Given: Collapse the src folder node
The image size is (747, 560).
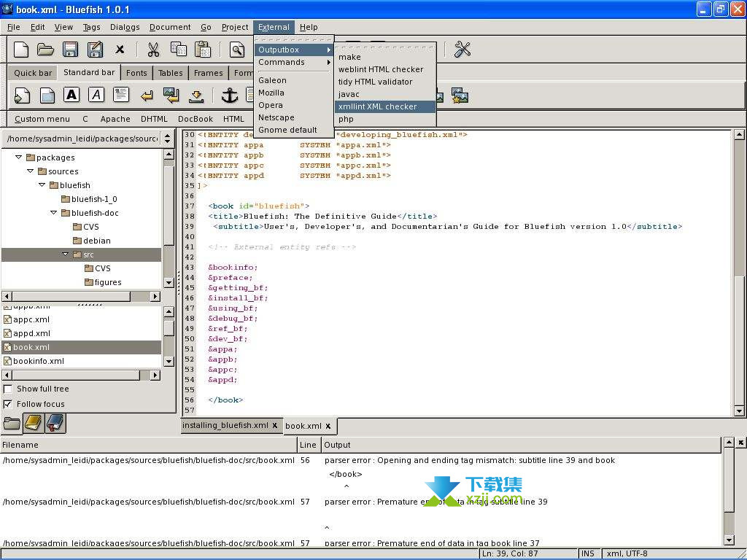Looking at the screenshot, I should (x=66, y=254).
